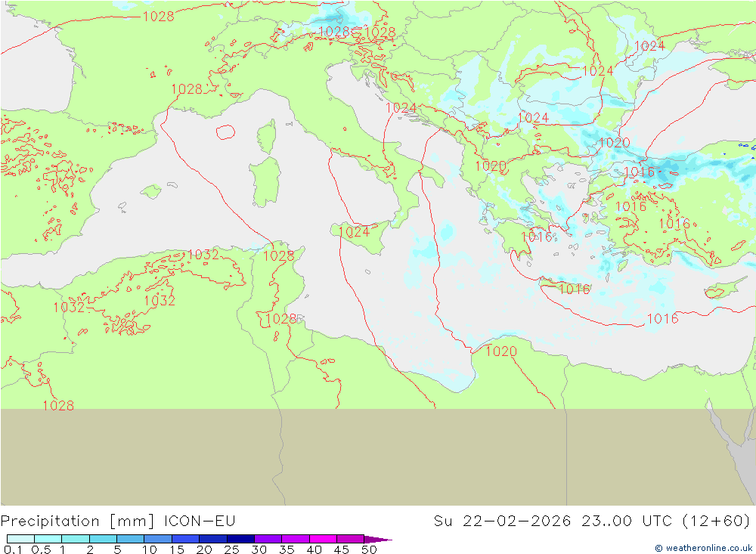Image resolution: width=756 pixels, height=554 pixels.
Task: Click the legend value label '35'
Action: 287,549
